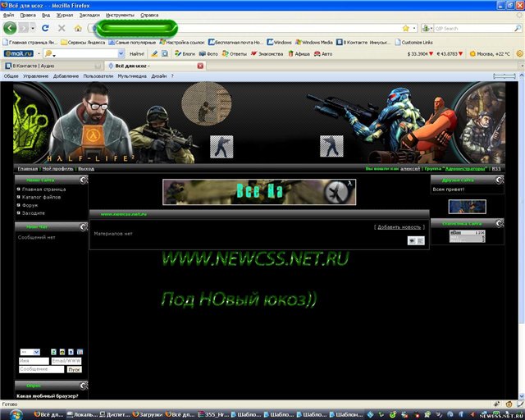Open Мультимедиа in the uCoz admin bar
The height and width of the screenshot is (420, 525).
point(132,76)
